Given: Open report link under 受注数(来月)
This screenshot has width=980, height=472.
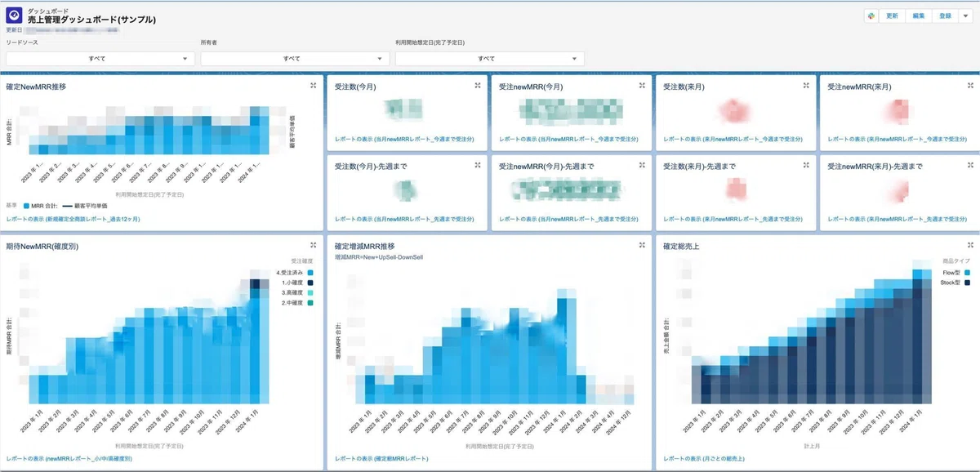Looking at the screenshot, I should [x=733, y=140].
